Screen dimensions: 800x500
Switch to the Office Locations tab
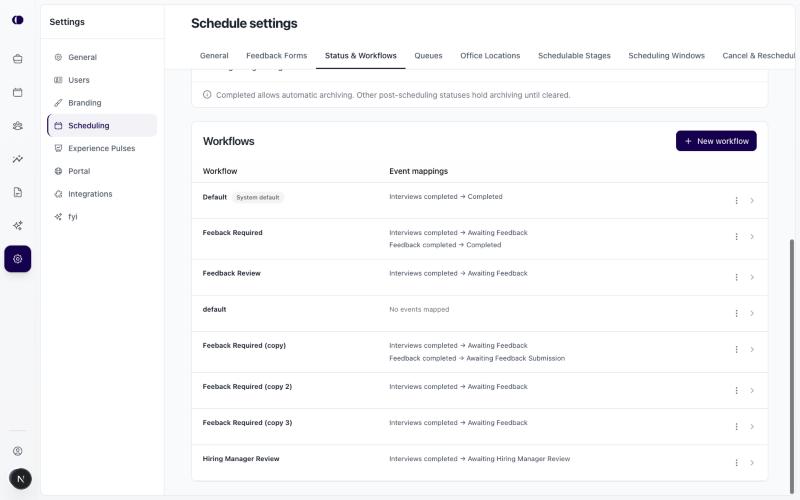(490, 56)
